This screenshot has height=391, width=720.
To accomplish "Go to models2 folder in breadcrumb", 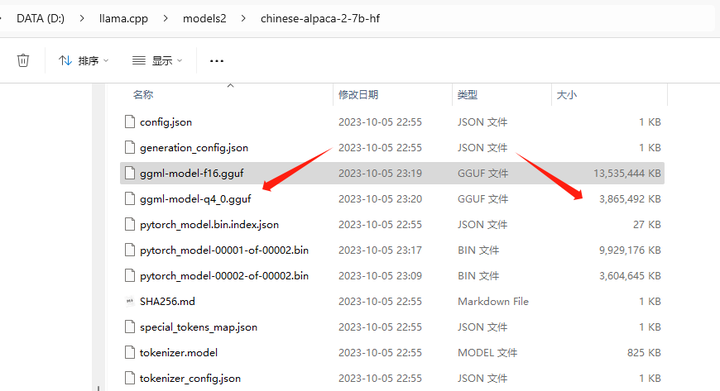I will pyautogui.click(x=204, y=18).
